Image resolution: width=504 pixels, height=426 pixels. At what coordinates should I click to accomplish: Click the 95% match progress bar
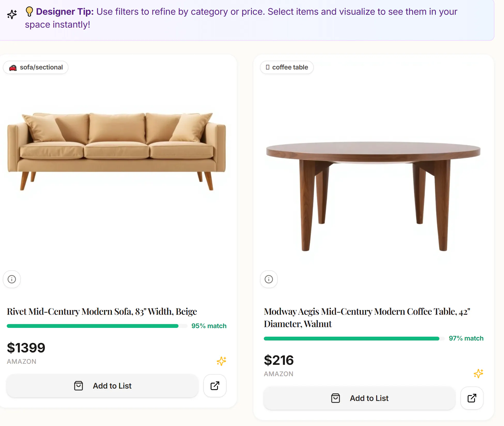coord(97,326)
